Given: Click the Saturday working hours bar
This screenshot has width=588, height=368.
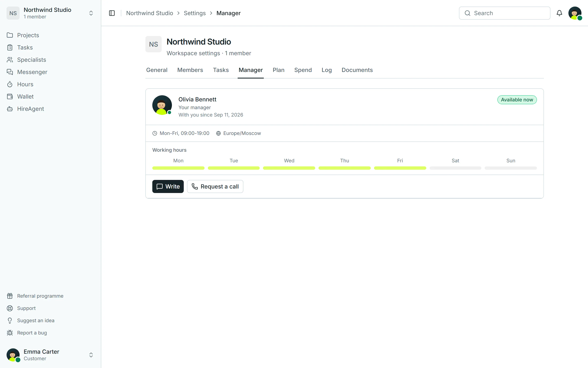Looking at the screenshot, I should point(455,168).
